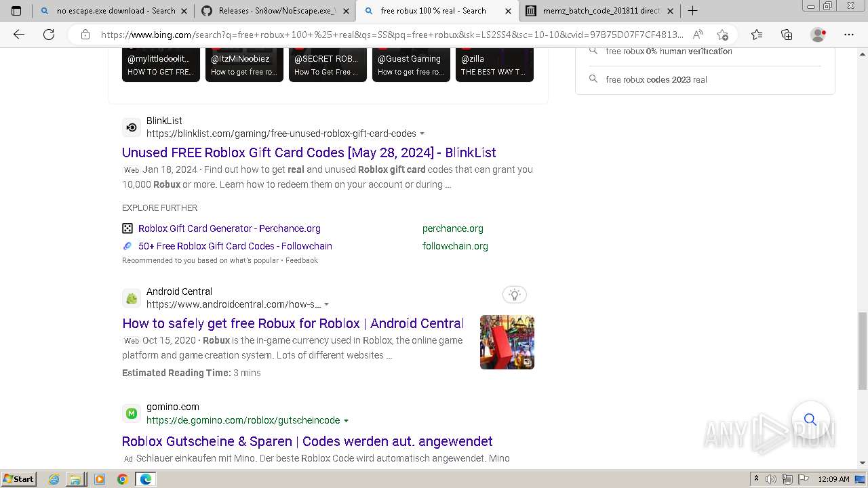Click the Feedback link under Explore Further

[302, 260]
